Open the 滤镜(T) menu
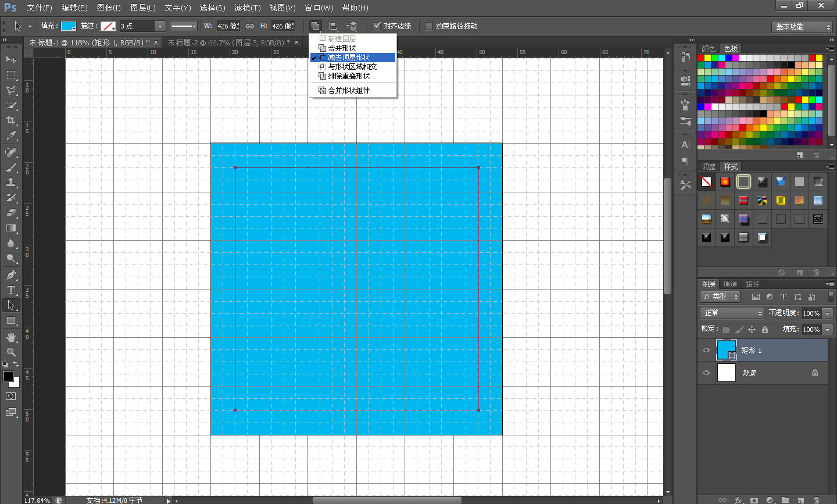Screen dimensions: 837x504 point(248,8)
